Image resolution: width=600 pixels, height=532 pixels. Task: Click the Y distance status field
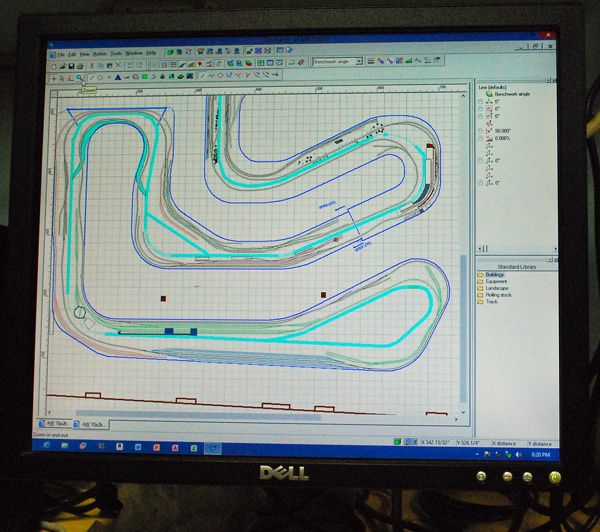tap(541, 444)
